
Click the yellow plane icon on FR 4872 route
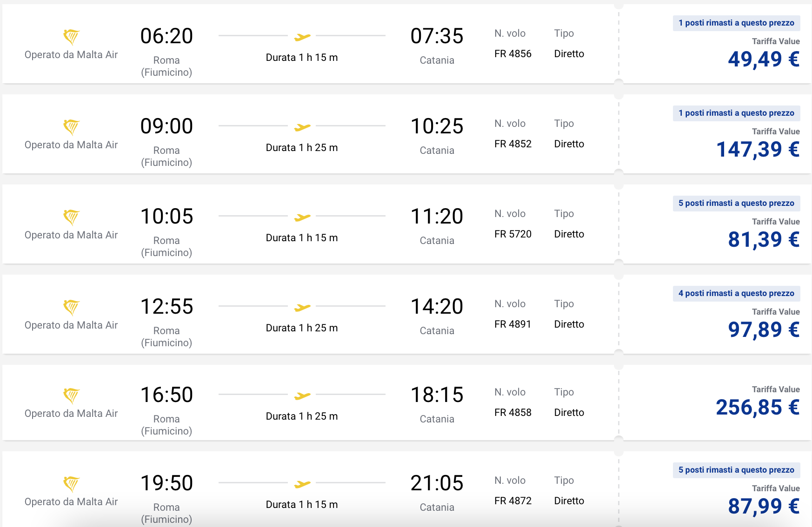[x=302, y=484]
